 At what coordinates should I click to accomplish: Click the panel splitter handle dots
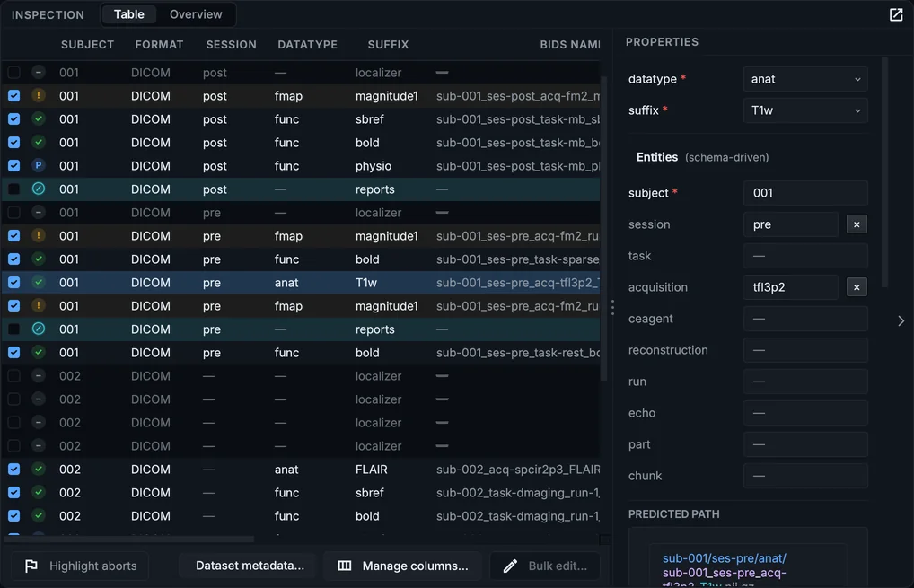pos(612,307)
